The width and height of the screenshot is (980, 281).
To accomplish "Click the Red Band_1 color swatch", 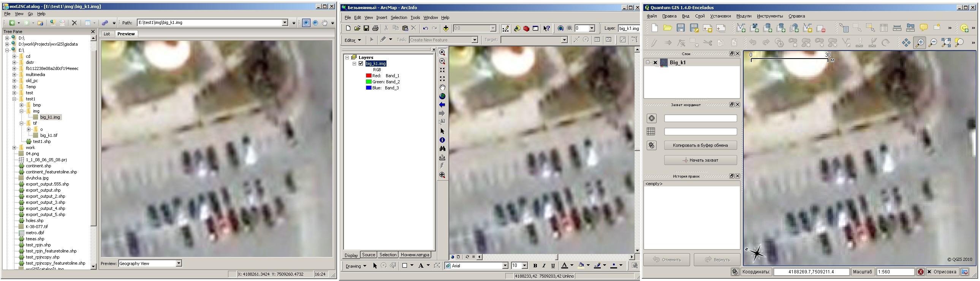I will (x=368, y=76).
